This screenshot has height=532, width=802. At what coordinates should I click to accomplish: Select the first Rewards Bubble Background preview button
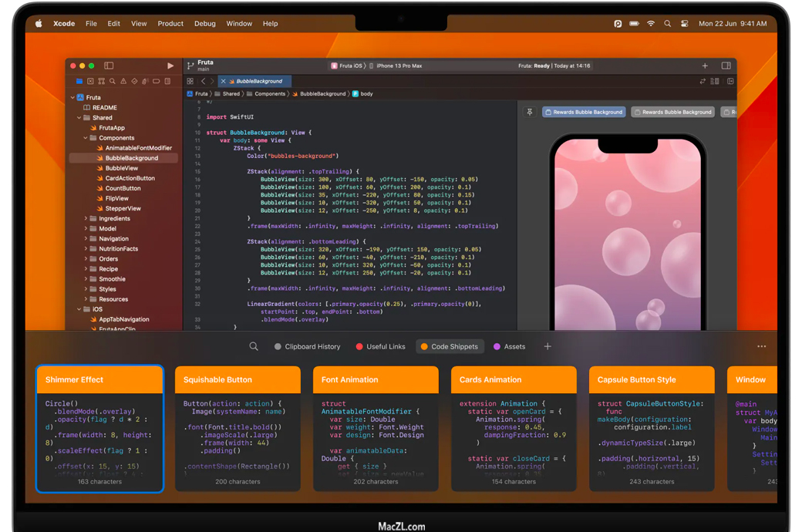(x=584, y=113)
